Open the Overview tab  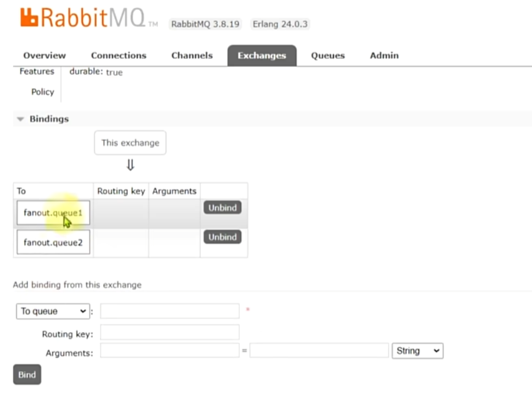tap(44, 55)
